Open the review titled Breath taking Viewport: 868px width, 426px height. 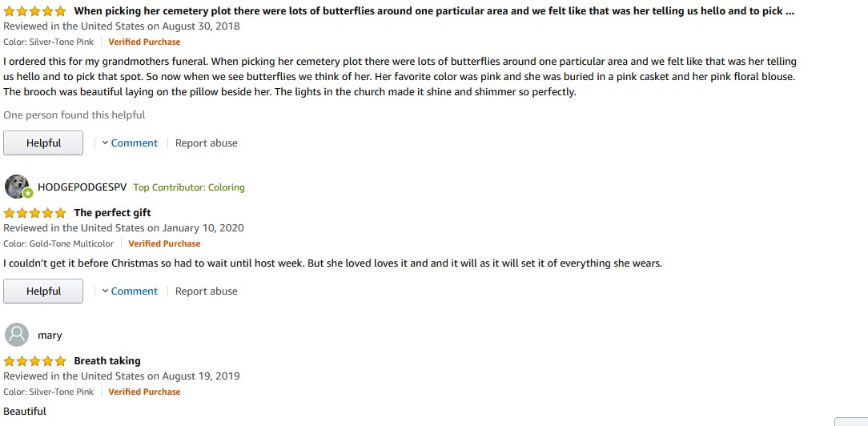[107, 361]
